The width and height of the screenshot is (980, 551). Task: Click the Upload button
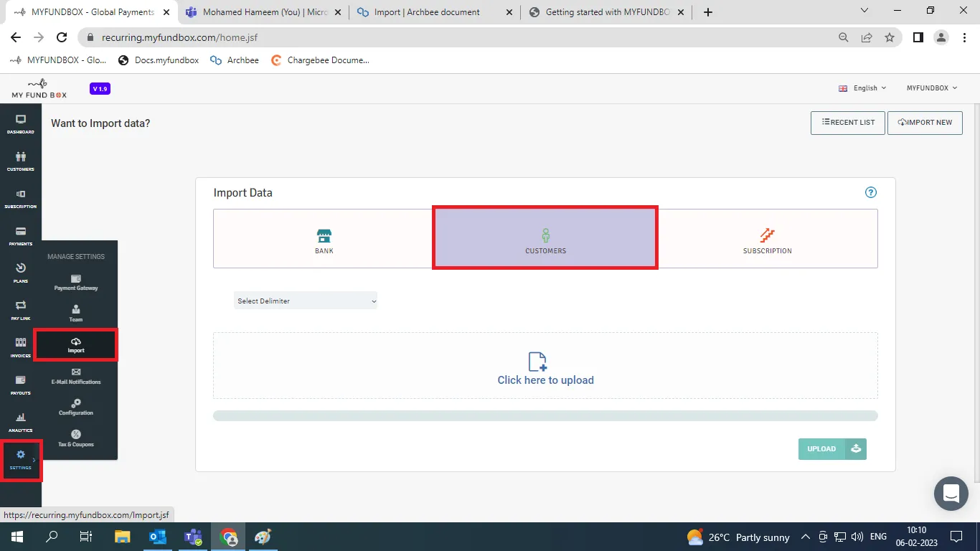(832, 449)
